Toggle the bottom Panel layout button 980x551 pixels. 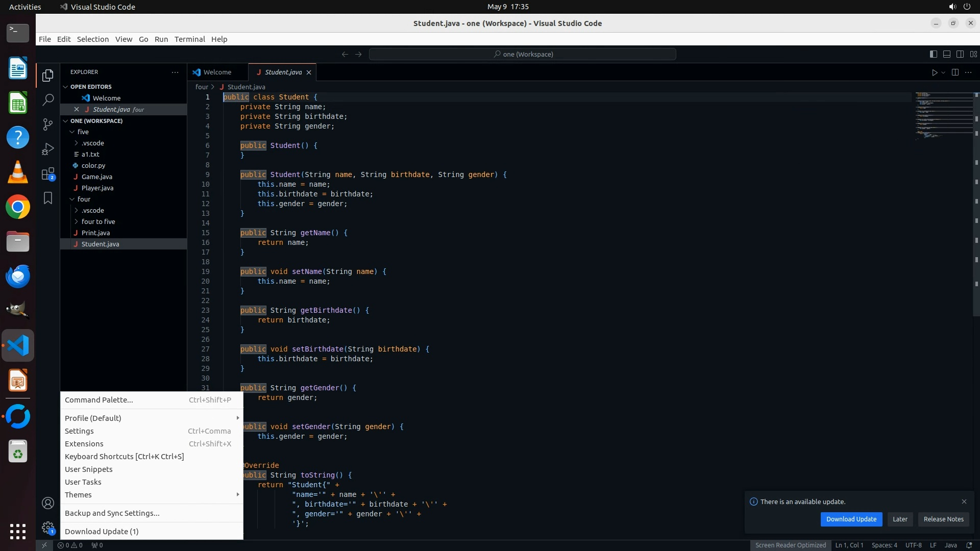[x=946, y=54]
